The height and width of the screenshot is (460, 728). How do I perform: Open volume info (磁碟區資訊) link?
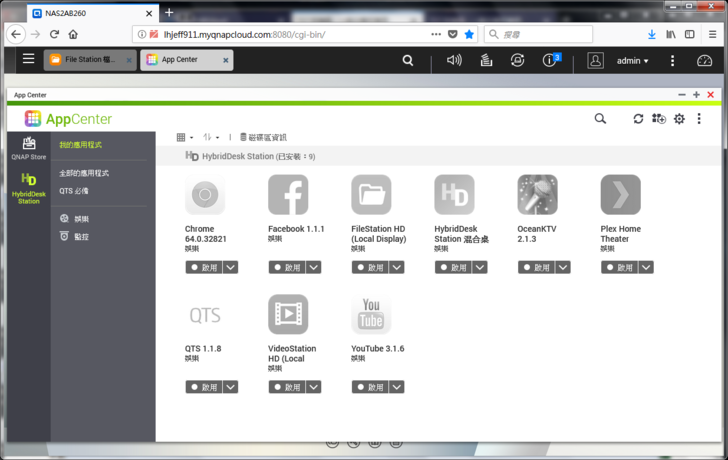pos(263,137)
